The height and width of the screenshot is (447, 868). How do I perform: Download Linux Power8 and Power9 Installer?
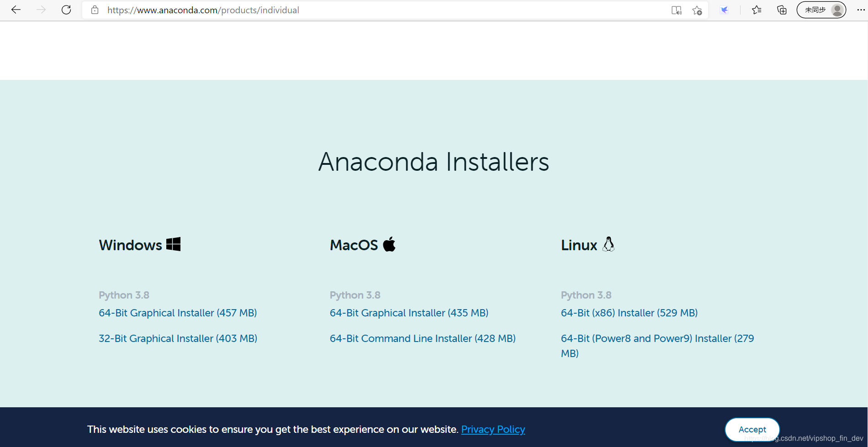[x=657, y=346]
